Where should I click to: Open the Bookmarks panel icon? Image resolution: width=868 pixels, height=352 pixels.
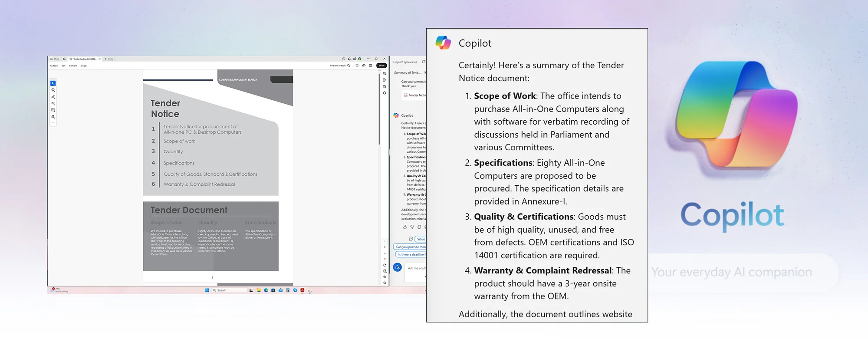[x=385, y=80]
